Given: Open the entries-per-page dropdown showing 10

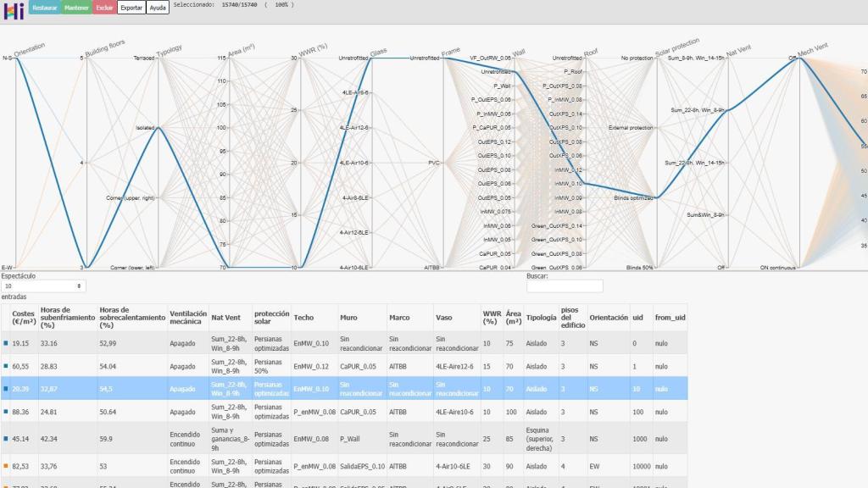Looking at the screenshot, I should [43, 286].
